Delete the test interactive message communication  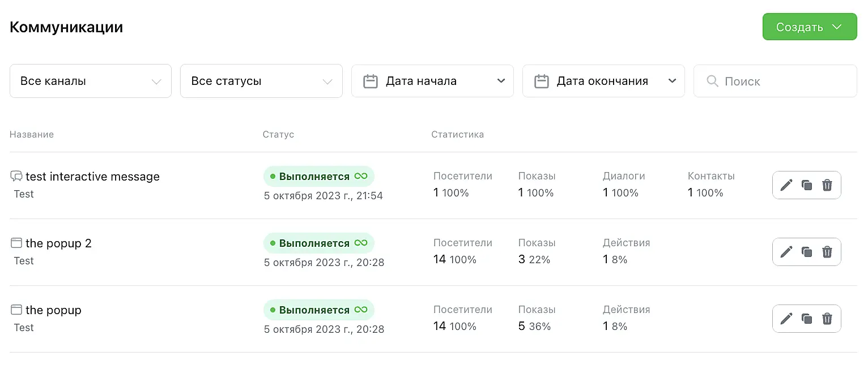pyautogui.click(x=827, y=185)
